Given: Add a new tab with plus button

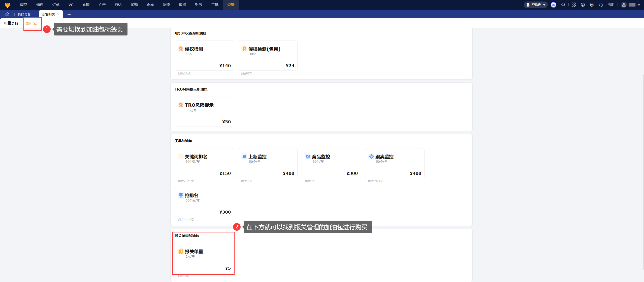Looking at the screenshot, I should pyautogui.click(x=69, y=14).
